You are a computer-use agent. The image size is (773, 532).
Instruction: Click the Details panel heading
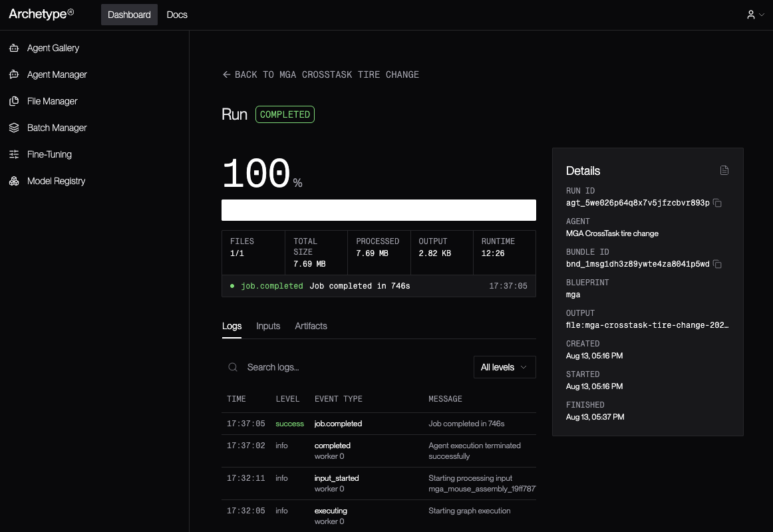(x=583, y=171)
